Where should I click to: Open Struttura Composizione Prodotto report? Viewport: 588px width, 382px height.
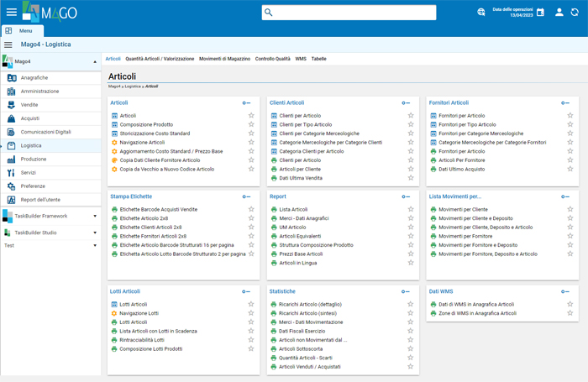[316, 245]
